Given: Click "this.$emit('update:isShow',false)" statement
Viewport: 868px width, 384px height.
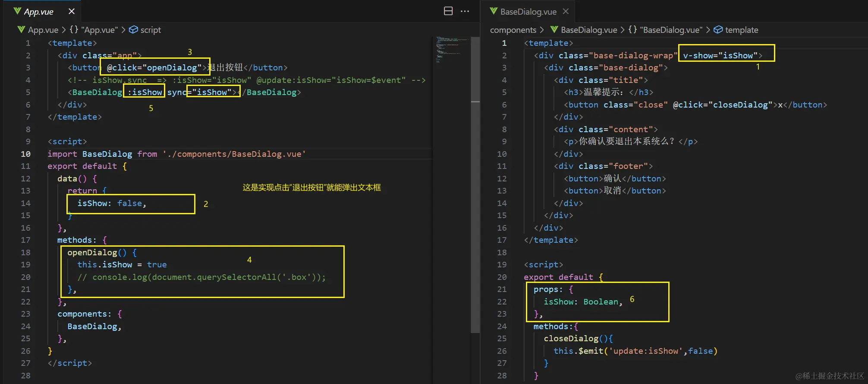Looking at the screenshot, I should pos(635,351).
